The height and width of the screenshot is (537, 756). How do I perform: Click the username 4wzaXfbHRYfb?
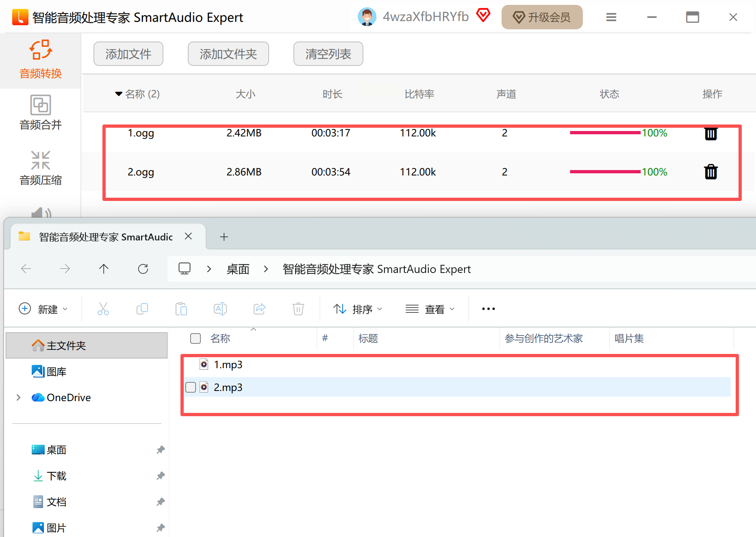click(x=426, y=17)
